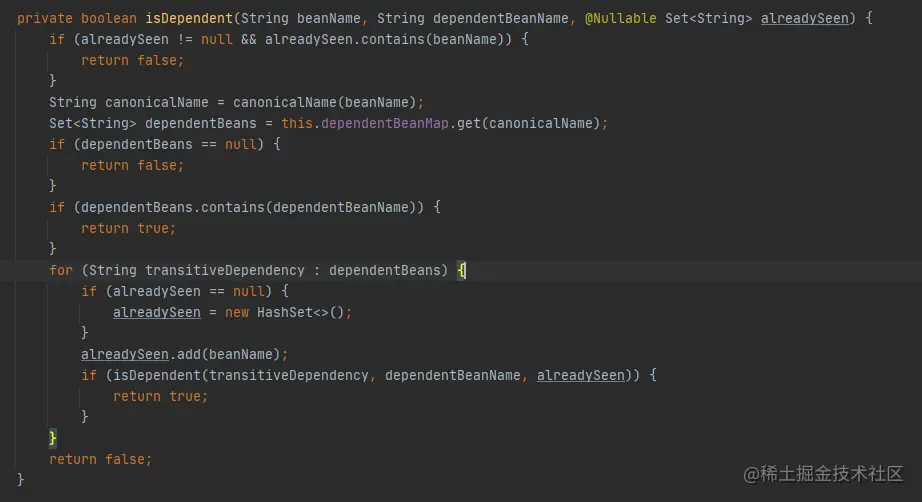This screenshot has height=502, width=922.
Task: Click 'alreadySeen == null' condition inside the loop
Action: pyautogui.click(x=189, y=292)
